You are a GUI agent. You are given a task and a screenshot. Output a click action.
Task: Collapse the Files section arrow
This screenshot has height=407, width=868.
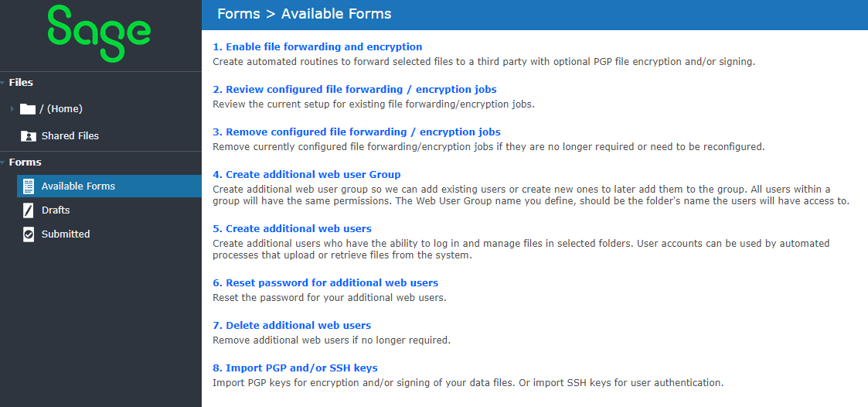[x=3, y=83]
